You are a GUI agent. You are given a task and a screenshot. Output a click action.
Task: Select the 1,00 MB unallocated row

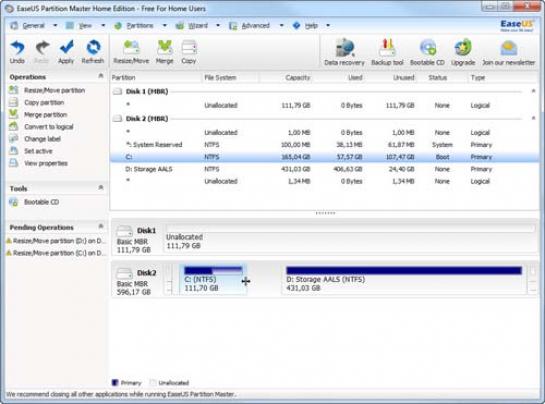pyautogui.click(x=324, y=132)
